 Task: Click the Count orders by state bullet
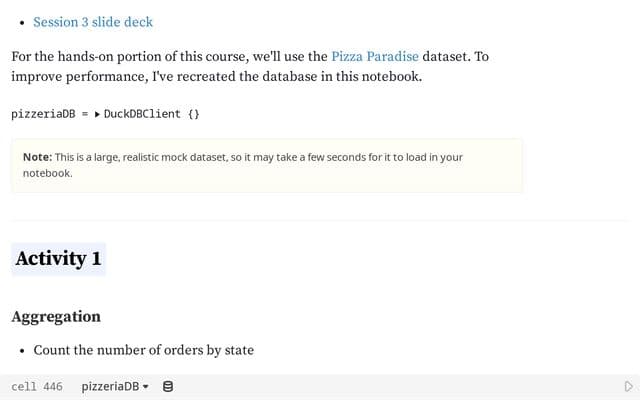tap(144, 350)
